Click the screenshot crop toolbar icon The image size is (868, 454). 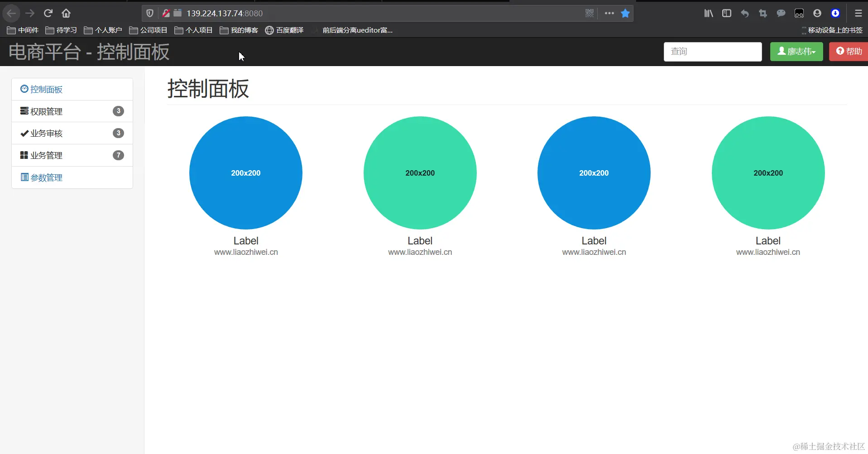[763, 14]
